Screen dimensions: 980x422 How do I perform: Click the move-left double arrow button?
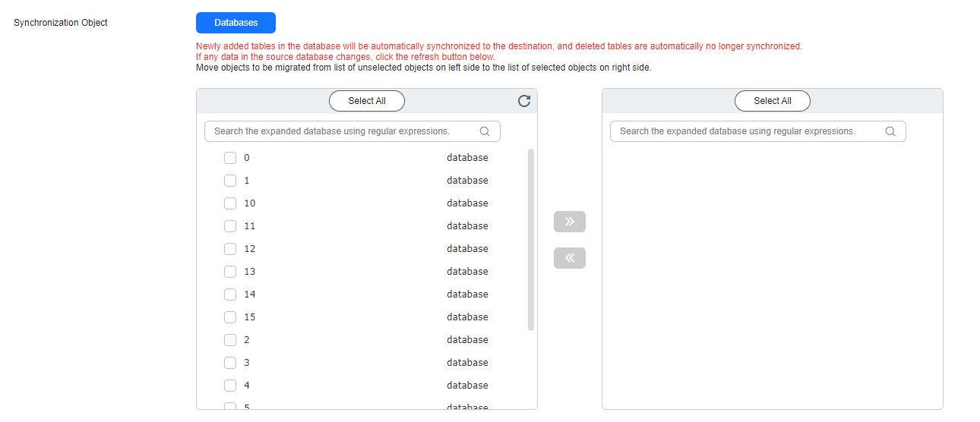click(570, 258)
